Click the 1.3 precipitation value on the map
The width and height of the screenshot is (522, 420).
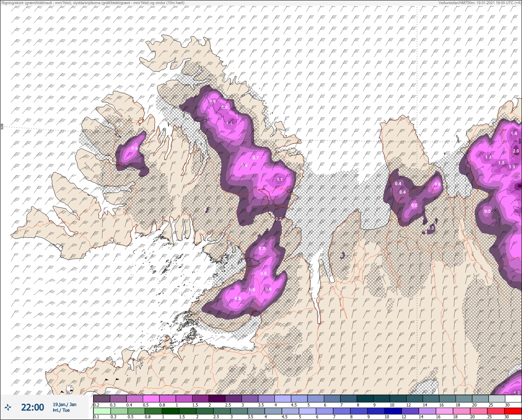488,157
